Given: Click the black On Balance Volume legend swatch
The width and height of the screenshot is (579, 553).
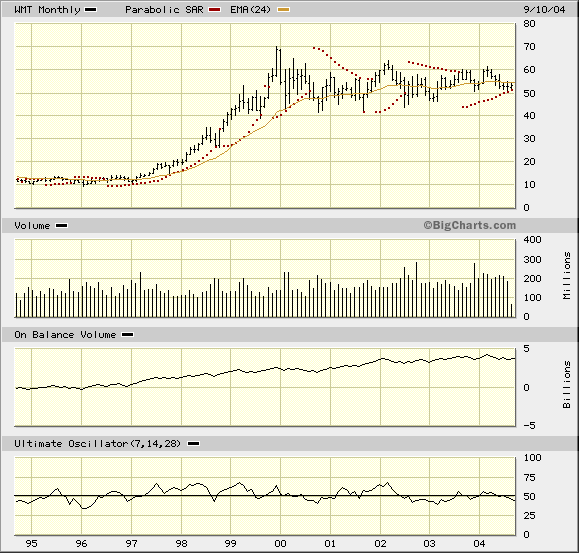Looking at the screenshot, I should 127,335.
